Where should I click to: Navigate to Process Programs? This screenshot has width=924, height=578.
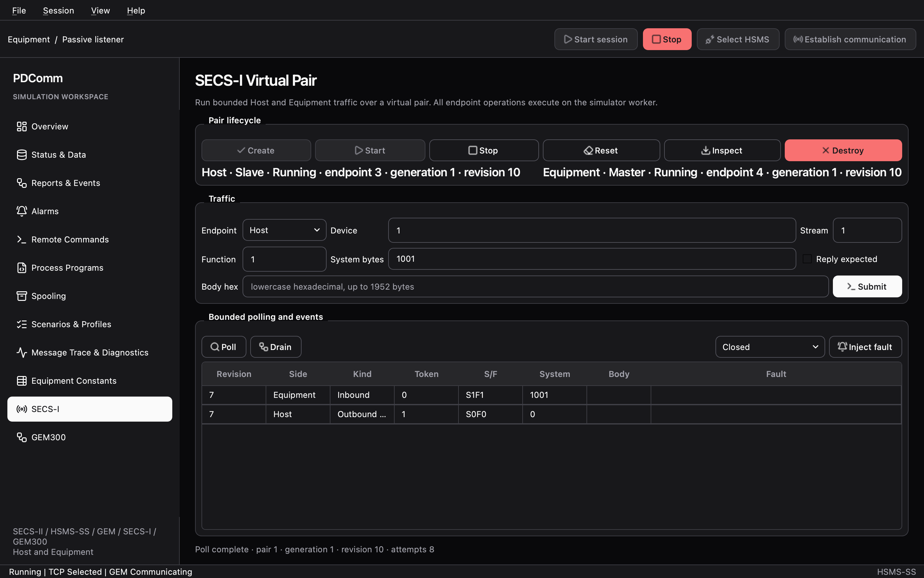click(x=90, y=268)
